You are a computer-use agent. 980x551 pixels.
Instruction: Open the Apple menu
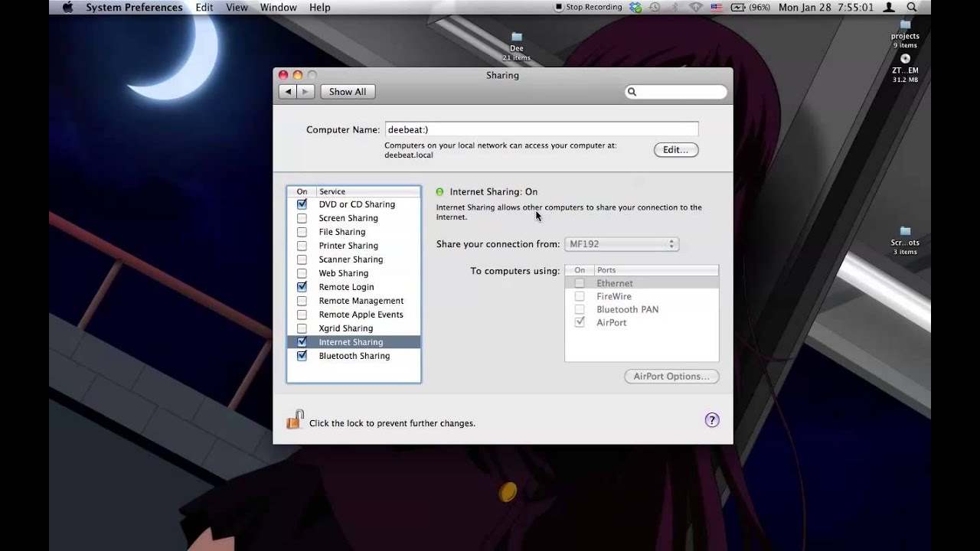click(x=67, y=8)
